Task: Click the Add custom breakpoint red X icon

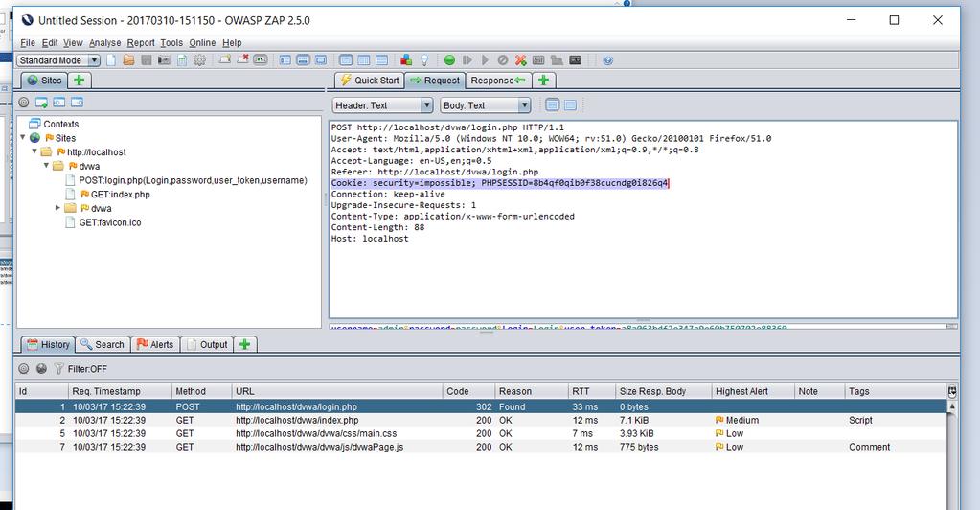Action: (520, 60)
